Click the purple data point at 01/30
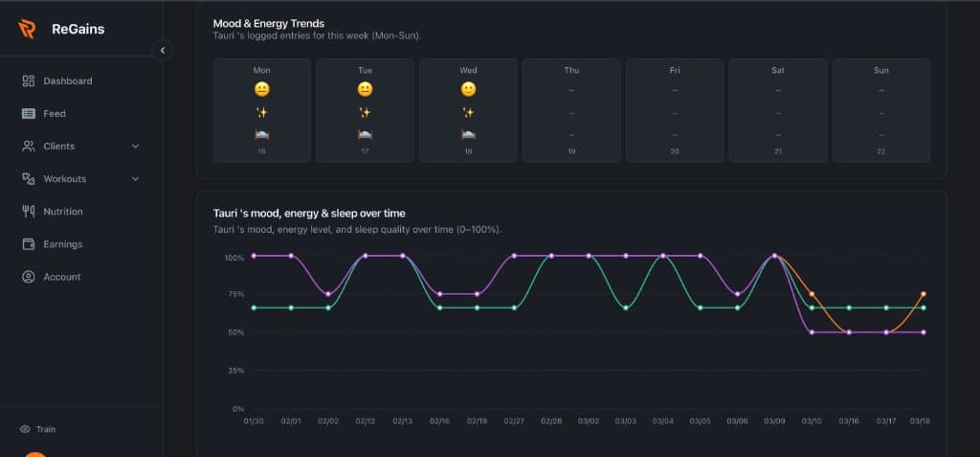 pos(254,256)
